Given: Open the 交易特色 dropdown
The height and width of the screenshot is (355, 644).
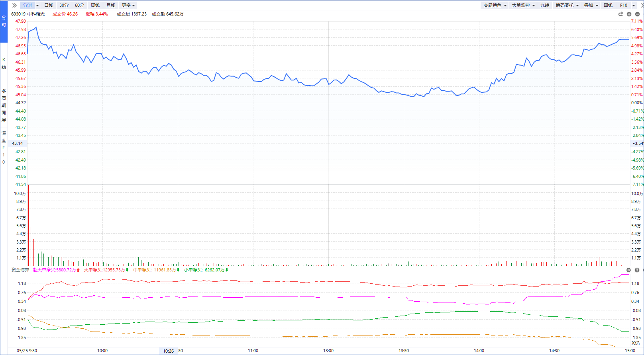Looking at the screenshot, I should tap(495, 5).
